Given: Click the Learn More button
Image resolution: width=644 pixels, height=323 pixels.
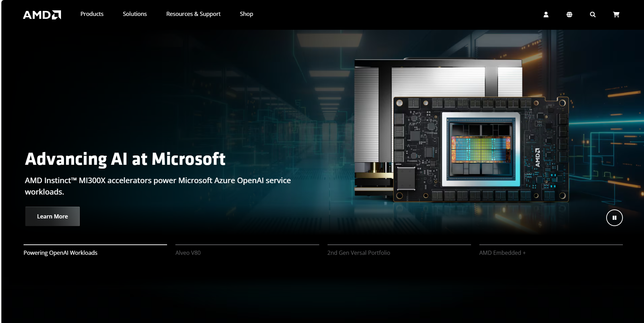Looking at the screenshot, I should pos(52,216).
